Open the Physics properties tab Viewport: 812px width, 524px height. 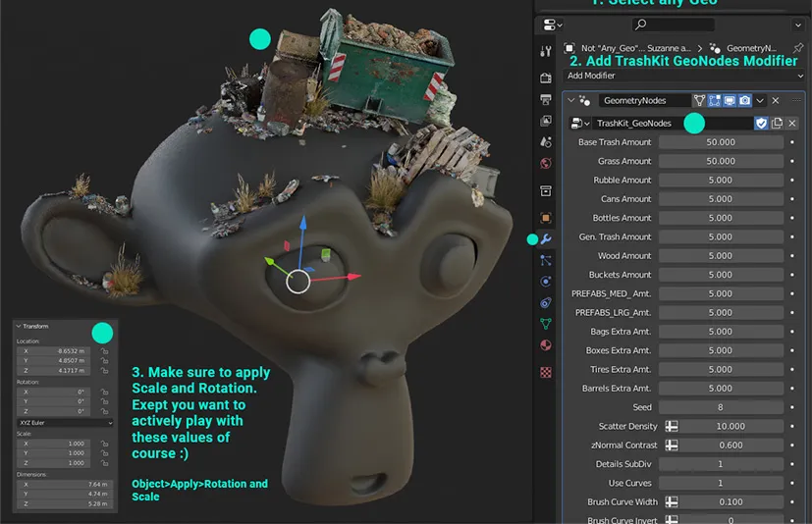545,282
